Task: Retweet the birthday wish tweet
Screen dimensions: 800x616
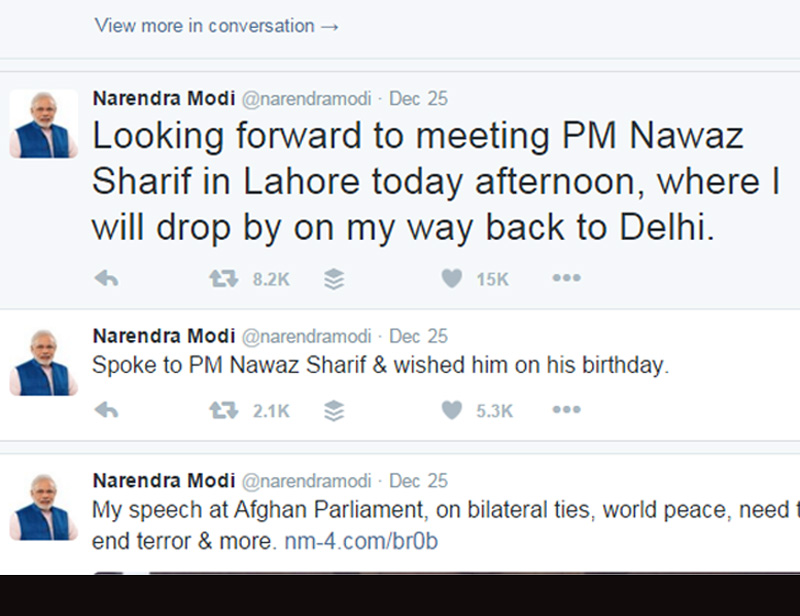Action: coord(225,409)
